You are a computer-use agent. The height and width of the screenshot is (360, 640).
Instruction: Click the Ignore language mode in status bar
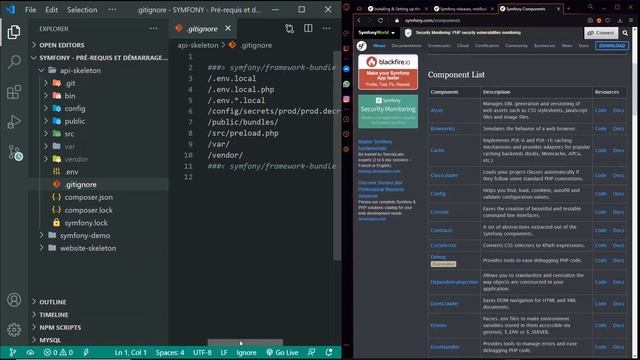coord(246,353)
